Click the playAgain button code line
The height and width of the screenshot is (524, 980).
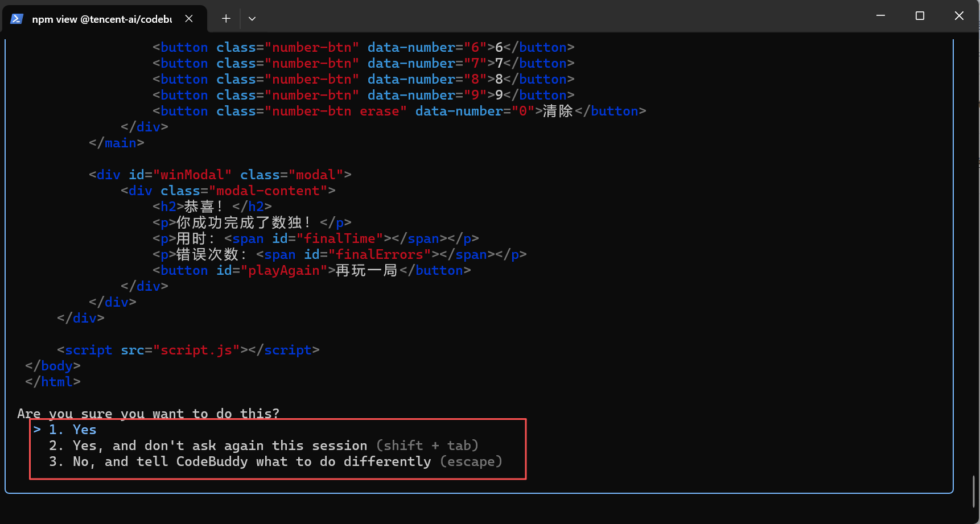coord(311,270)
